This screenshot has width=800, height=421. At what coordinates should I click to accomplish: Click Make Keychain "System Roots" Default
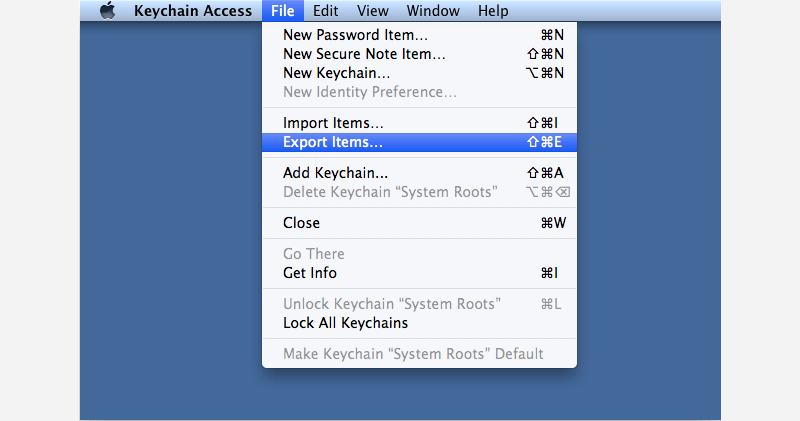tap(413, 354)
